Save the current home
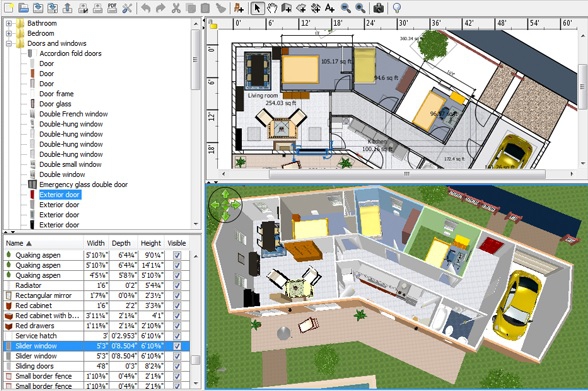Image resolution: width=588 pixels, height=391 pixels. tap(38, 7)
